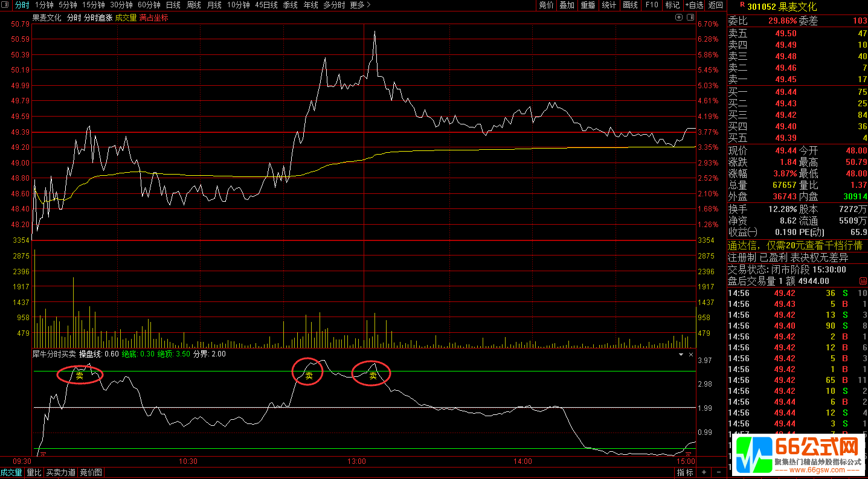Click the small settings icon beside the up-arrow
Viewport: 868px width, 479px height.
[x=690, y=18]
